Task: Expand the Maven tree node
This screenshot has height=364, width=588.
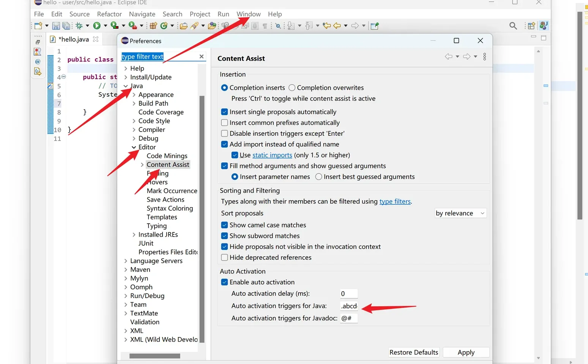Action: coord(126,270)
